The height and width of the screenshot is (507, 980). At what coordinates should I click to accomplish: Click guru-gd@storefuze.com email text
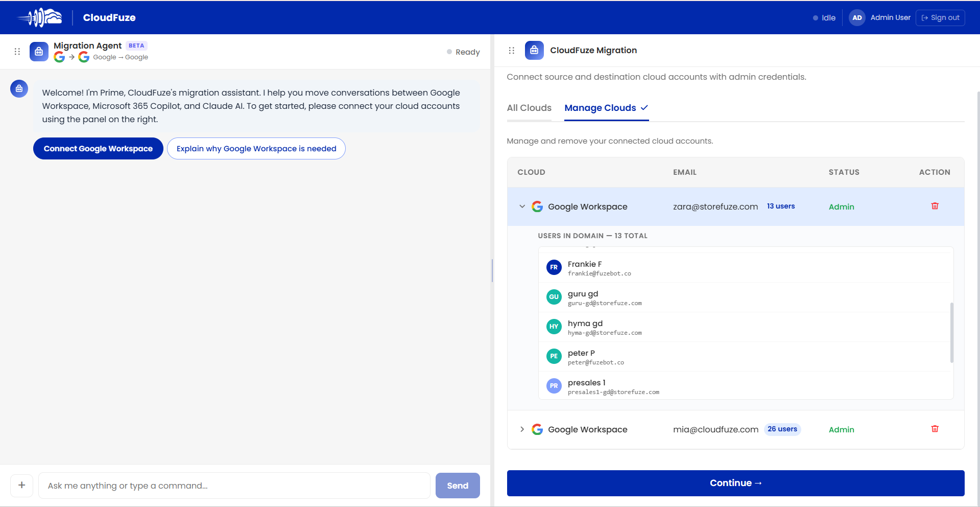click(605, 303)
